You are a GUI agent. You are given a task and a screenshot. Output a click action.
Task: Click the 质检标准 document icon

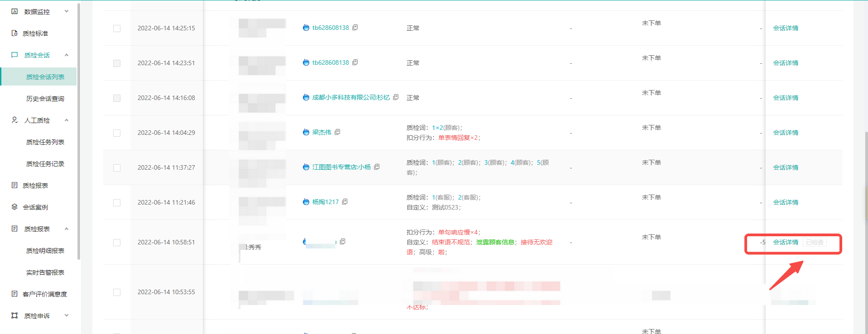(x=14, y=33)
